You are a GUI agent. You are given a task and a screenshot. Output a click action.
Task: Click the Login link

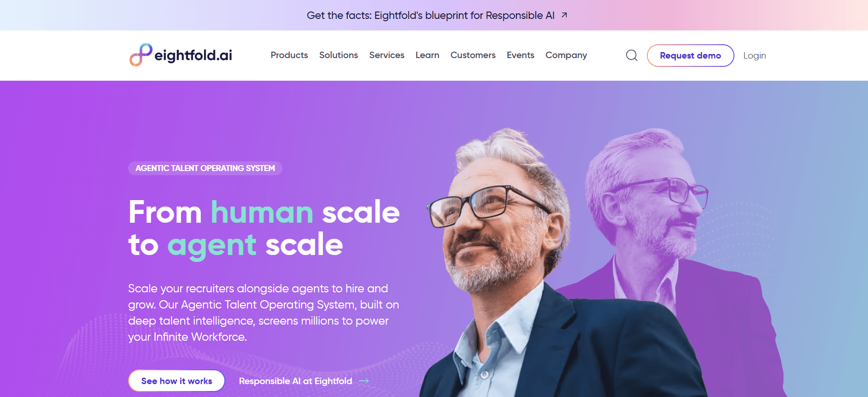point(755,56)
